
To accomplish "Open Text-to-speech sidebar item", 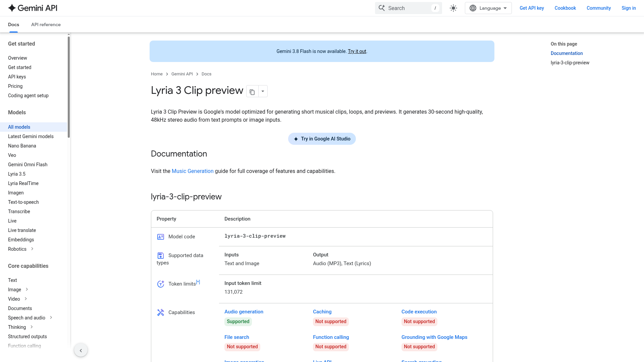I will [x=23, y=202].
